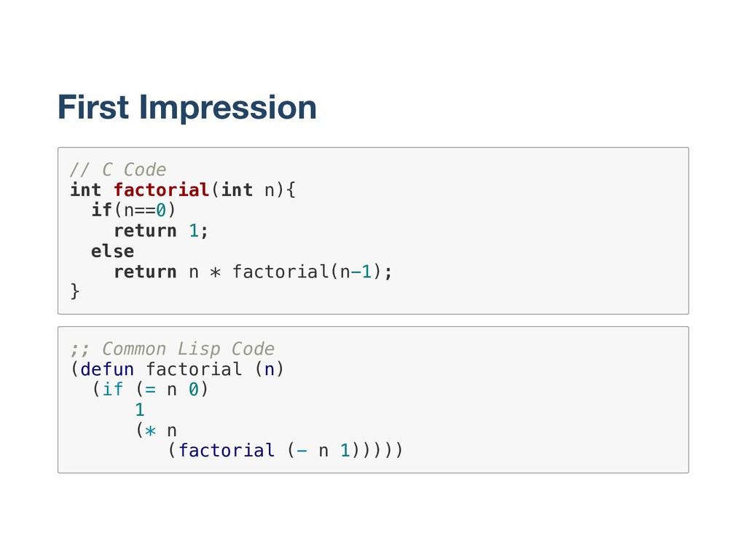Click the word "Impression" in the heading

[x=228, y=108]
